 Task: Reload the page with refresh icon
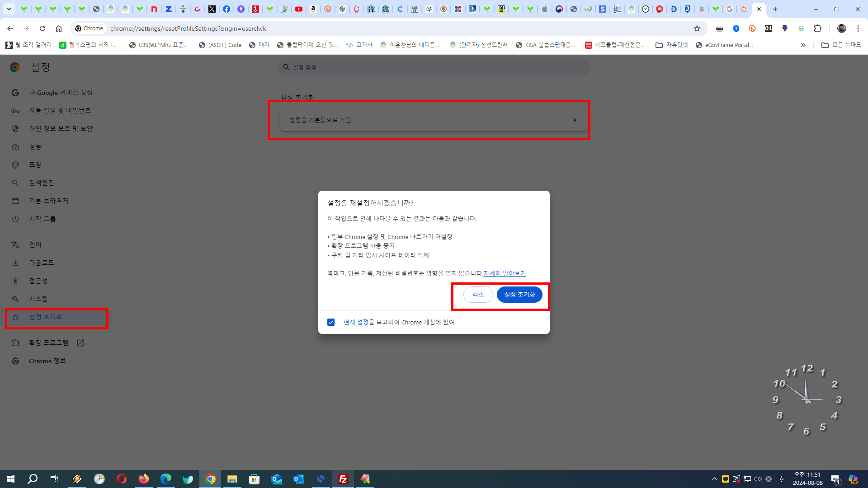pyautogui.click(x=42, y=28)
